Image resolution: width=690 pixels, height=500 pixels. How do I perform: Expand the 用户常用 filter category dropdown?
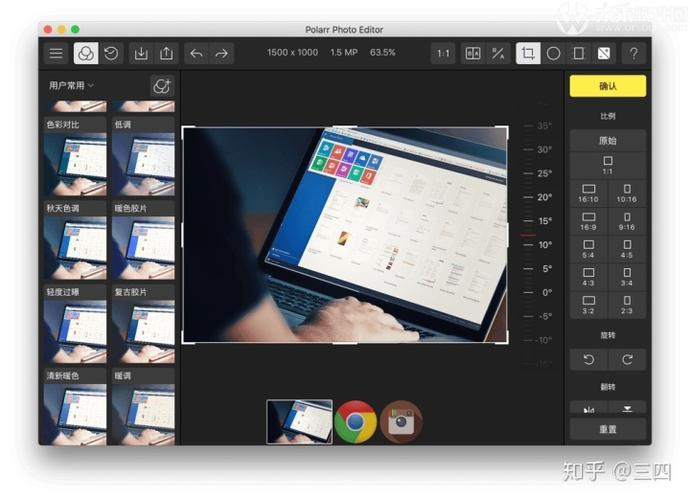click(71, 85)
